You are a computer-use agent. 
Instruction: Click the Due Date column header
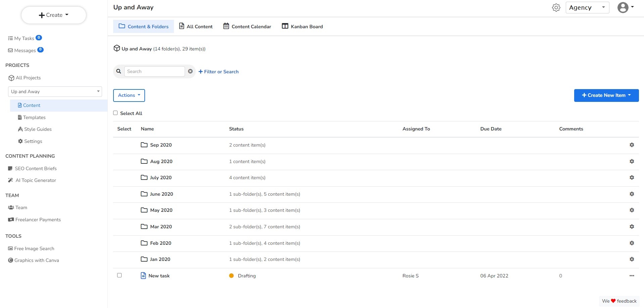click(x=491, y=129)
